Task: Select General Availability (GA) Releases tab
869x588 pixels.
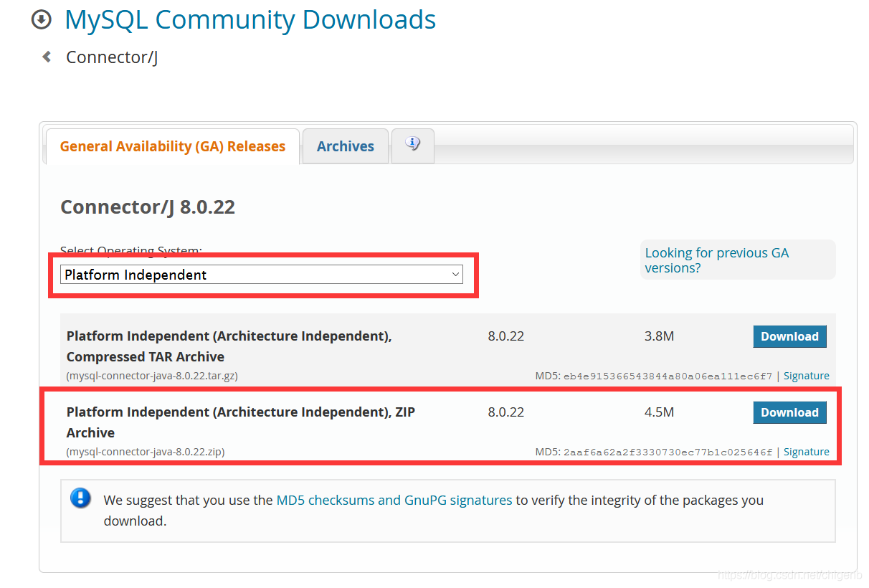Action: (x=173, y=146)
